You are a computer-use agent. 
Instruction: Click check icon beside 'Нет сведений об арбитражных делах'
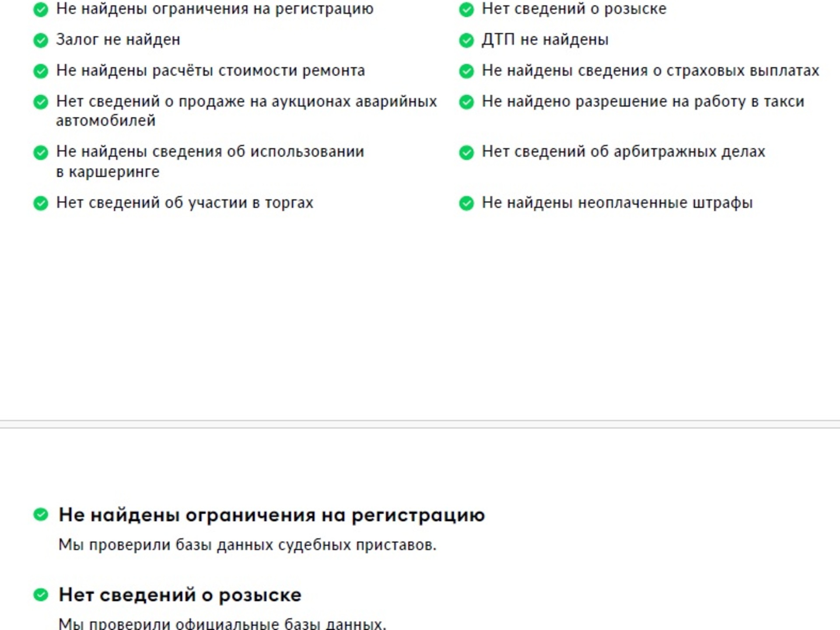(466, 152)
